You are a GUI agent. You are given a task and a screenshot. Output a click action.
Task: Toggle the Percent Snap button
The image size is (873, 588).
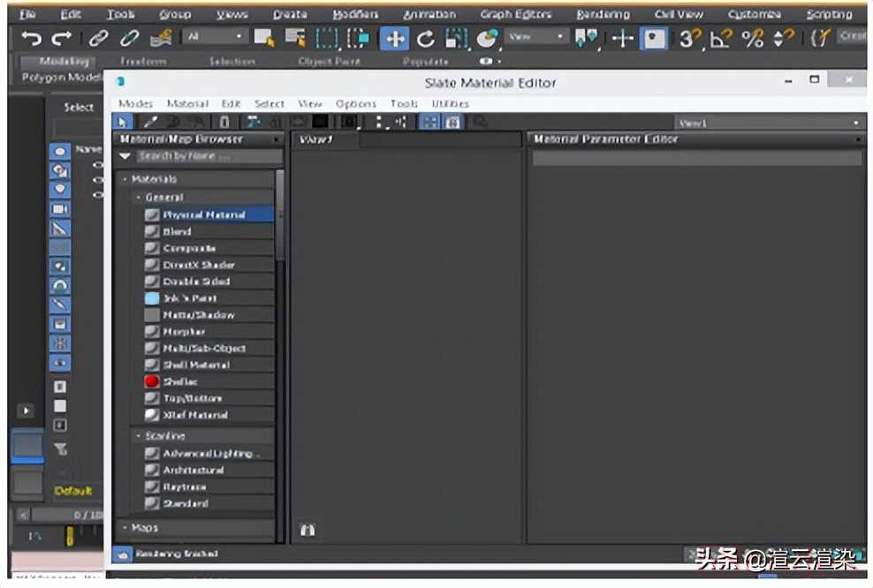pos(752,39)
